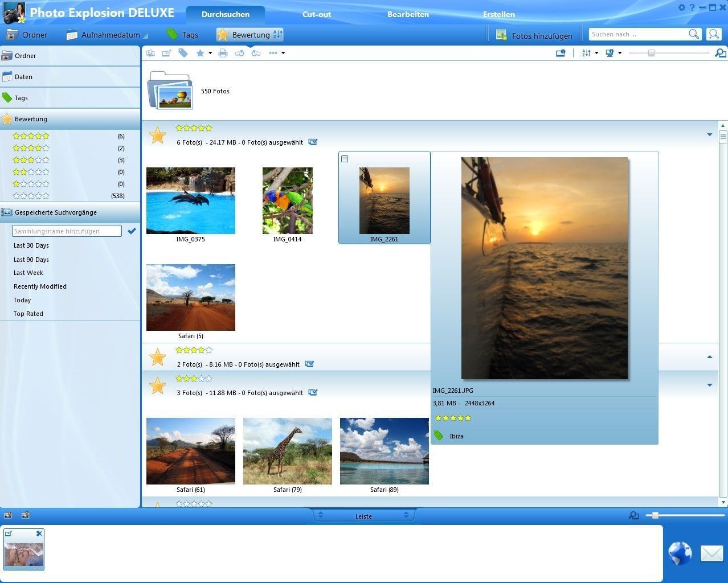The width and height of the screenshot is (728, 583).
Task: Tick the checkbox on the IMG_2261 thumbnail
Action: [x=345, y=159]
